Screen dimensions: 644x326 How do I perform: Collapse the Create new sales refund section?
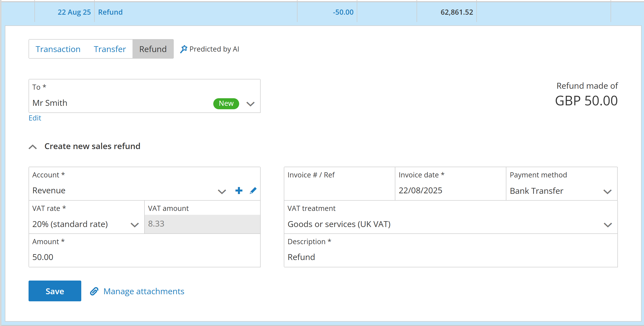33,147
